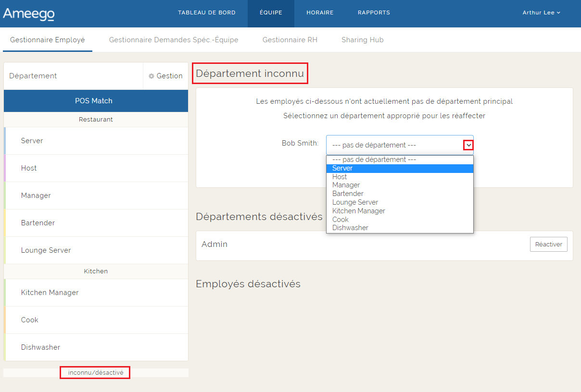Click the Réactiver button for Admin
The image size is (581, 392).
[x=548, y=244]
